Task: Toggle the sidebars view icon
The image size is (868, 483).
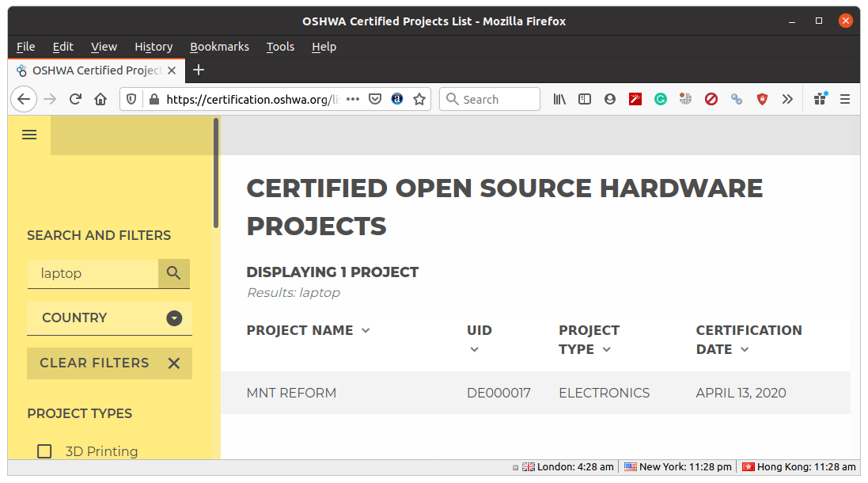Action: pyautogui.click(x=585, y=99)
